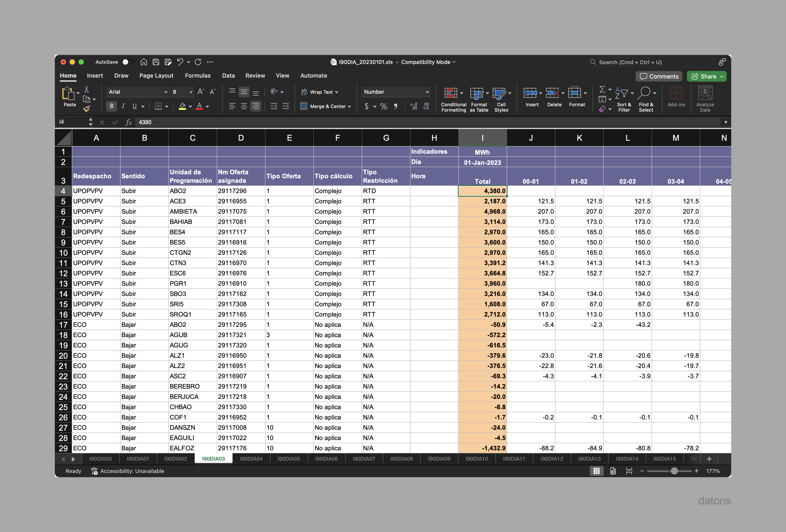Apply percent style to selection

tap(384, 106)
